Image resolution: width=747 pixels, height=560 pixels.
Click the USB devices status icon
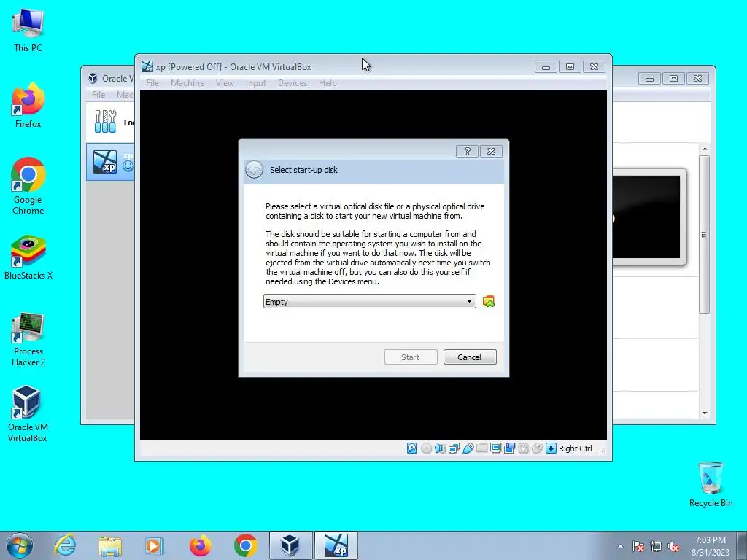click(468, 448)
